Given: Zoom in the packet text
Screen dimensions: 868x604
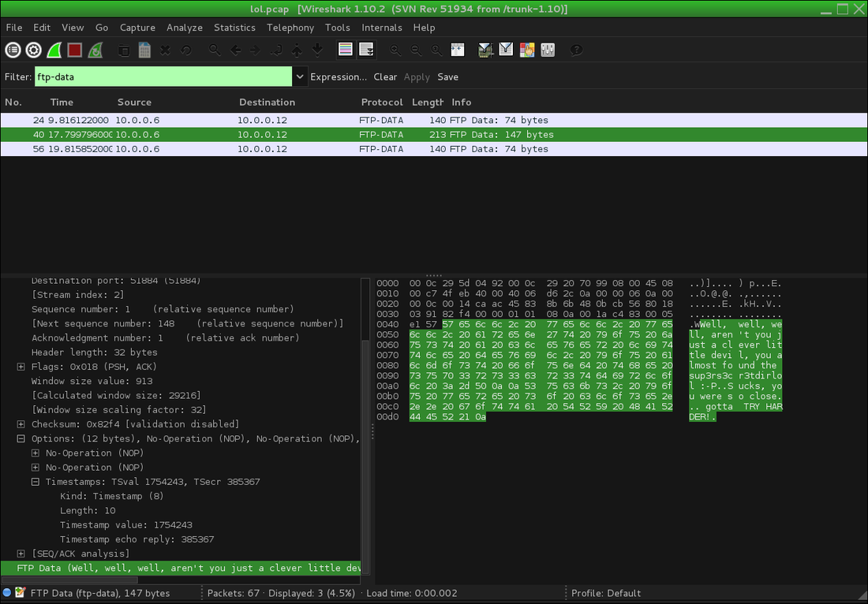Looking at the screenshot, I should 395,50.
